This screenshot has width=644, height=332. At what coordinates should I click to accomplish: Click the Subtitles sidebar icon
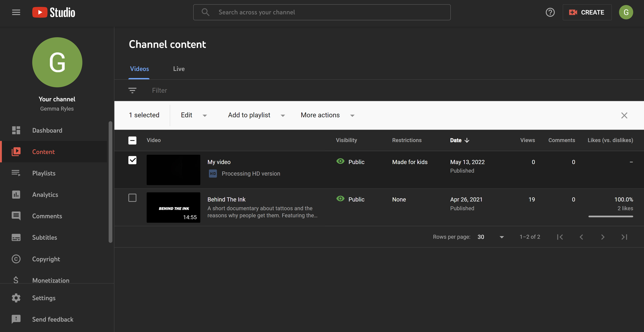click(x=16, y=237)
